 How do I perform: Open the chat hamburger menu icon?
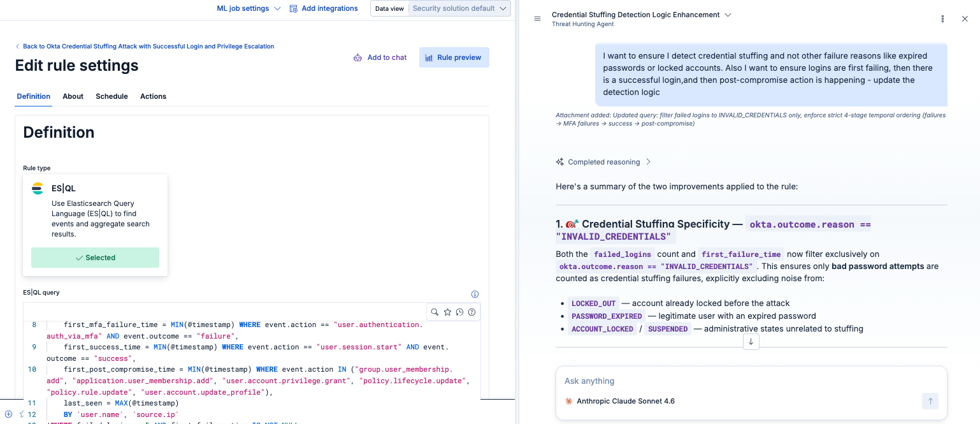(x=538, y=19)
